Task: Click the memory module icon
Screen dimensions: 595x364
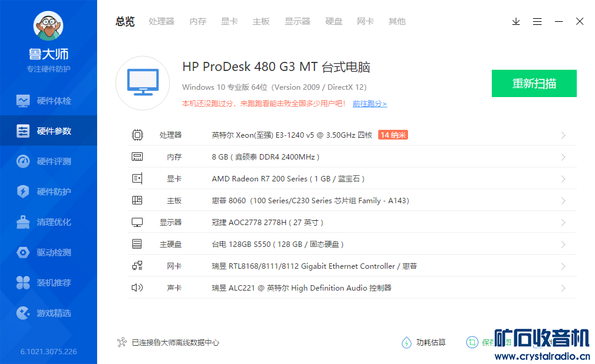Action: click(x=137, y=157)
